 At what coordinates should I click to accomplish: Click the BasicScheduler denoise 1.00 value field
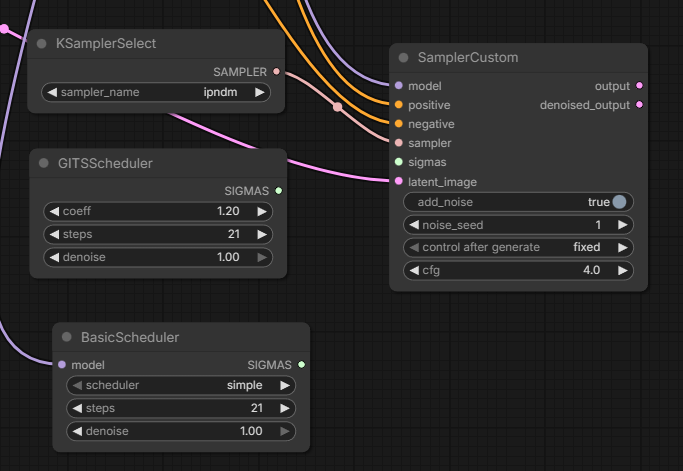(181, 431)
